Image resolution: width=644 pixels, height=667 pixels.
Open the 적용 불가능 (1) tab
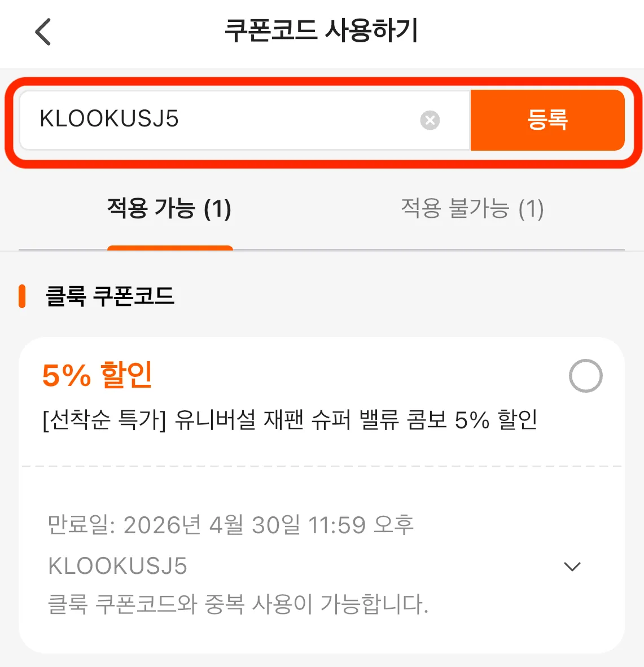click(x=472, y=209)
